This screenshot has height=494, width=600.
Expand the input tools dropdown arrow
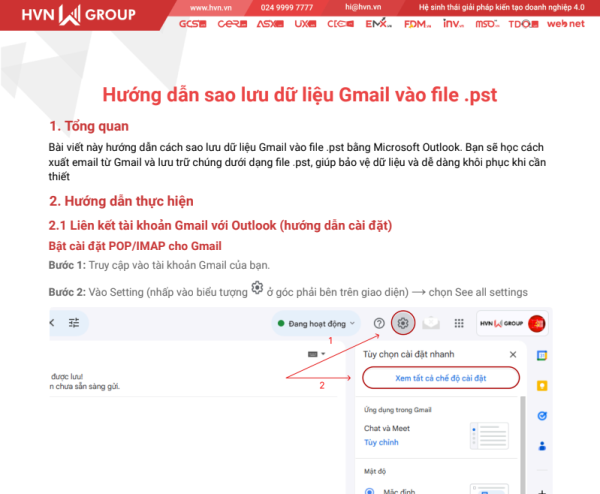click(323, 354)
